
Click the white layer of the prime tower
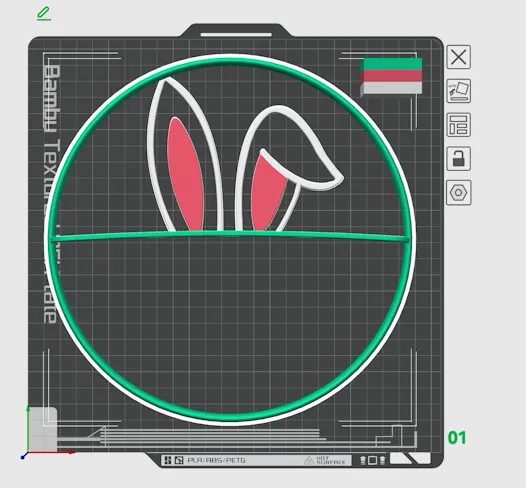[x=392, y=89]
